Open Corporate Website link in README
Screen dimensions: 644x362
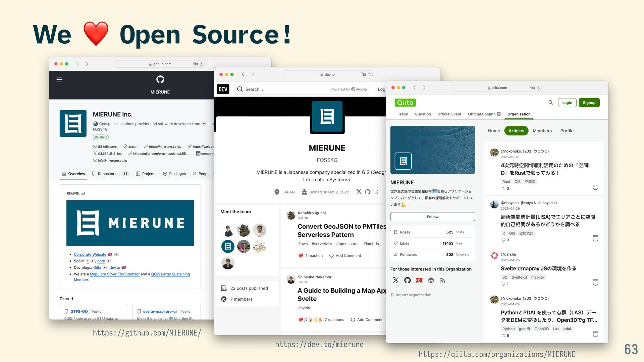tap(90, 254)
